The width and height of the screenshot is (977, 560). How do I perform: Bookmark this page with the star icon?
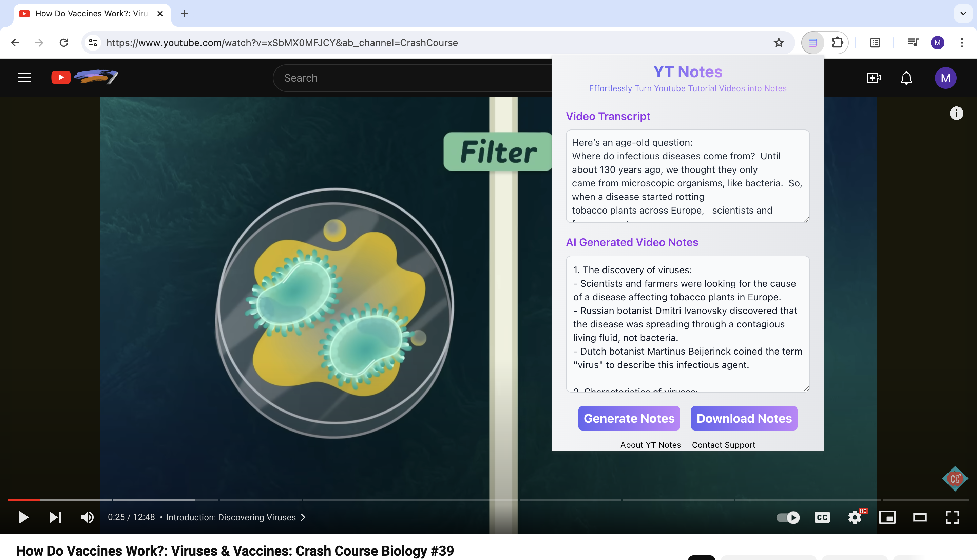(778, 43)
